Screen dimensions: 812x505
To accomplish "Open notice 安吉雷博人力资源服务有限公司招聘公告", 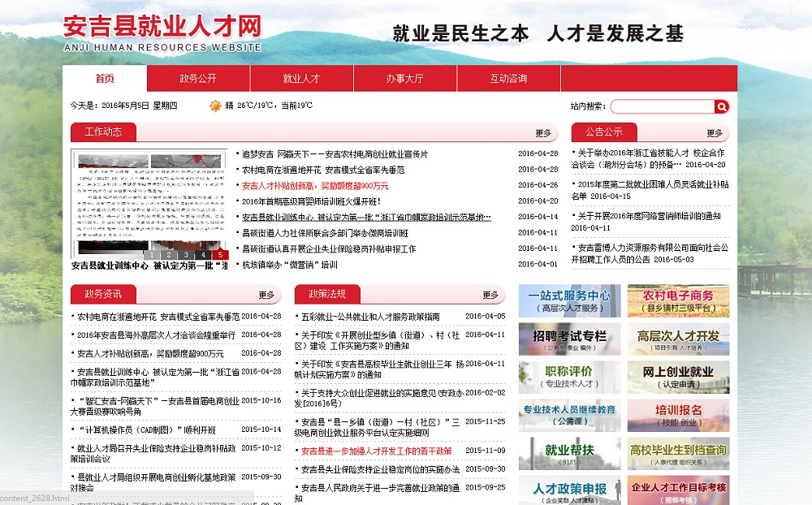I will (x=650, y=253).
